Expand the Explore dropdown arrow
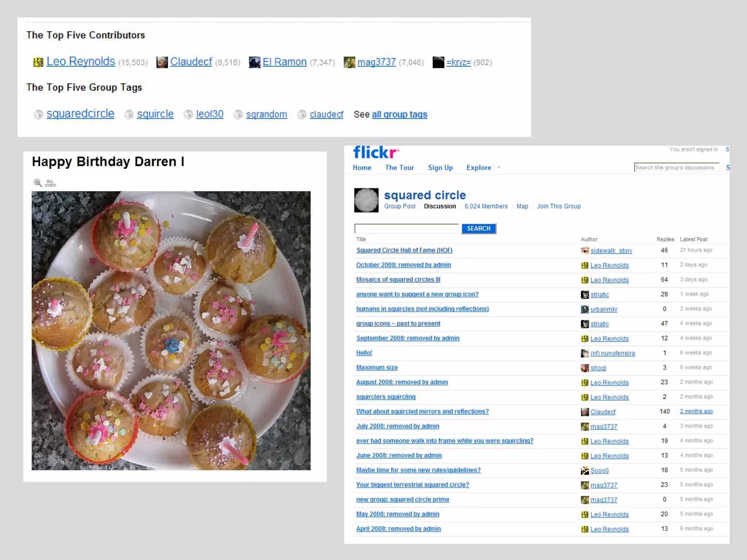This screenshot has width=747, height=560. 499,168
